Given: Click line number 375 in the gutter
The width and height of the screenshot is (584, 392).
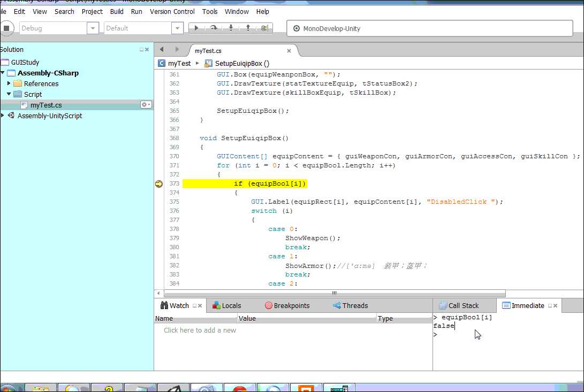Looking at the screenshot, I should tap(175, 202).
